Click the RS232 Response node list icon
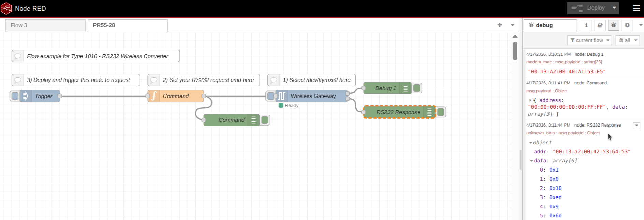 coord(429,112)
